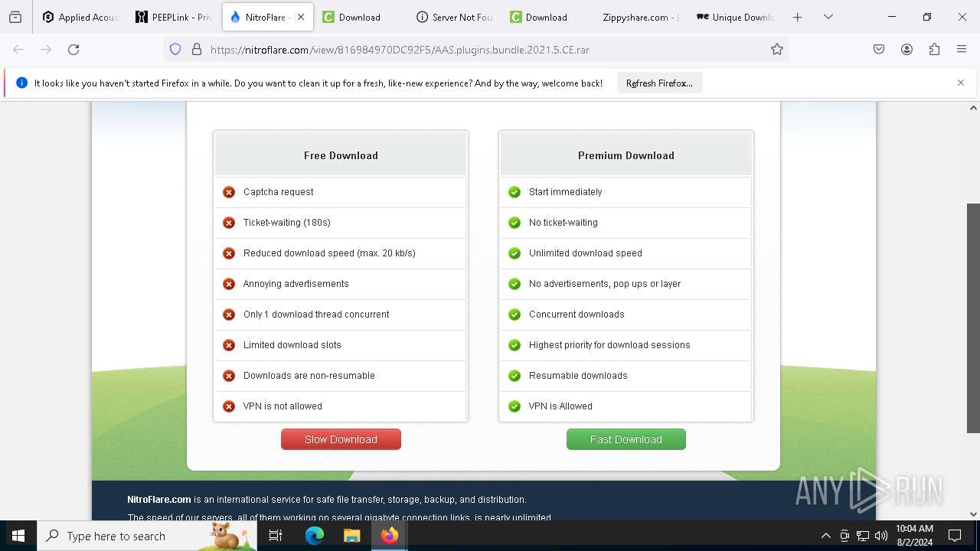Click the Firefox View icon in tab bar

[15, 17]
